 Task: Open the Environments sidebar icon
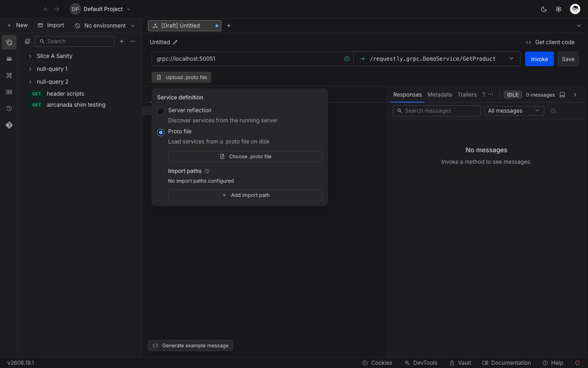pyautogui.click(x=9, y=59)
